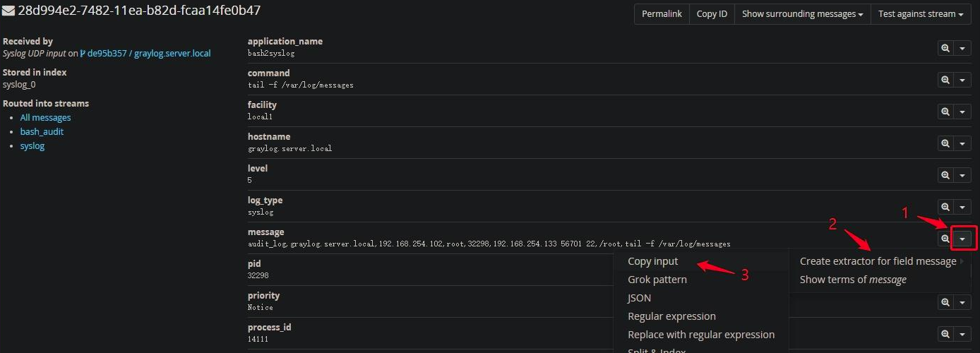The height and width of the screenshot is (353, 980).
Task: Click the magnifier icon for level field
Action: (x=945, y=175)
